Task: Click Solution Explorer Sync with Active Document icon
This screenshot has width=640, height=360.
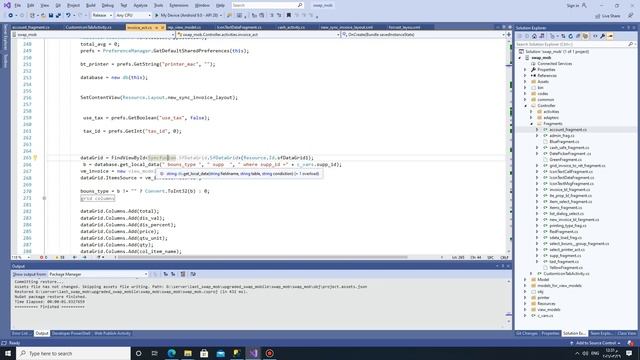Action: (x=563, y=36)
